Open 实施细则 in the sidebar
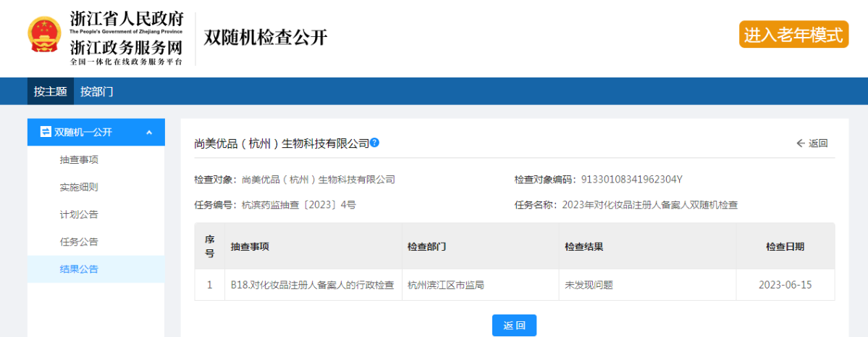This screenshot has width=868, height=337. 79,187
